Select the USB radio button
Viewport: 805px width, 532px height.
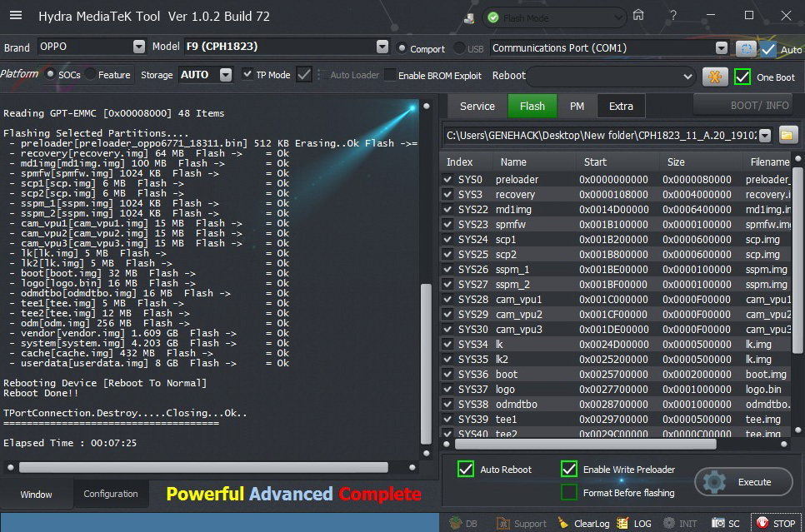(459, 48)
